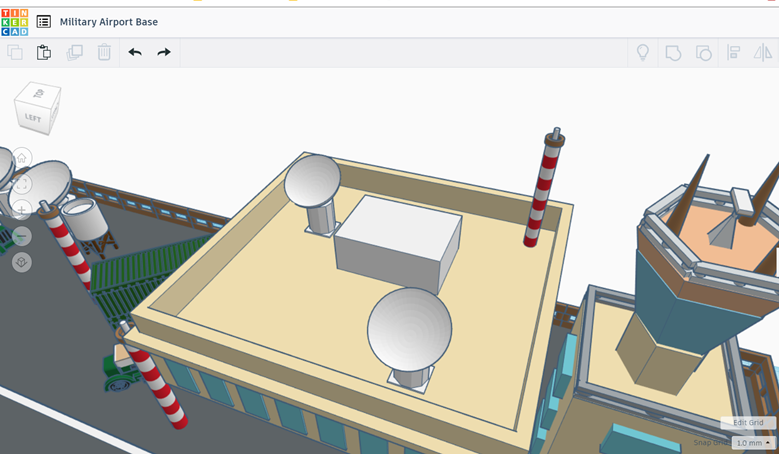The image size is (779, 454).
Task: Toggle Show all lightbulb icon
Action: click(643, 52)
